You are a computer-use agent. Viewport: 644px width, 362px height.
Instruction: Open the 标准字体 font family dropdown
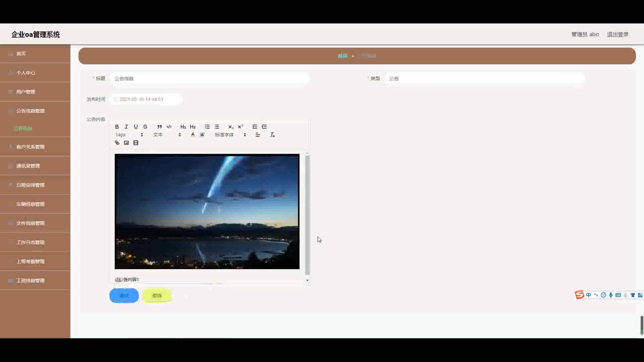230,135
